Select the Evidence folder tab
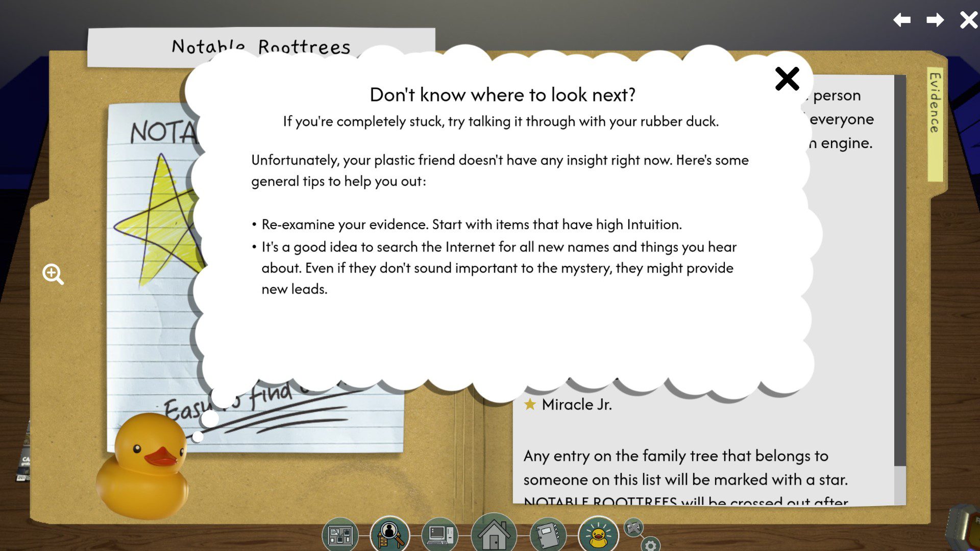The width and height of the screenshot is (980, 551). pos(935,123)
